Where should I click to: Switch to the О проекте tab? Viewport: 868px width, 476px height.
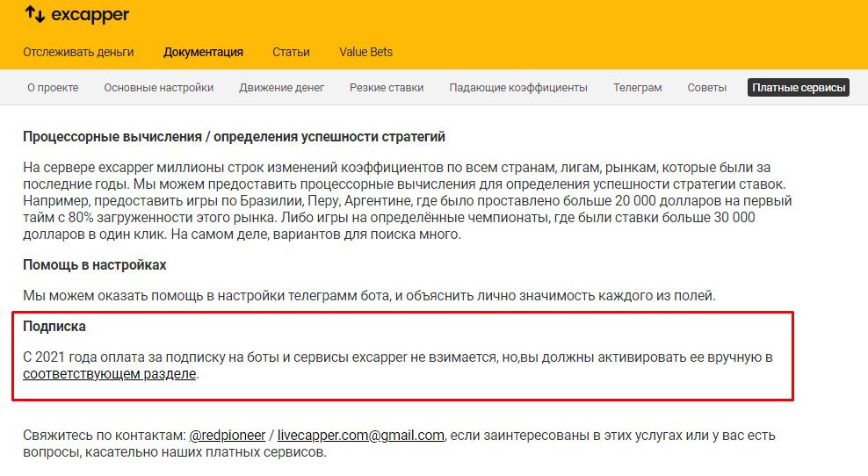tap(53, 88)
